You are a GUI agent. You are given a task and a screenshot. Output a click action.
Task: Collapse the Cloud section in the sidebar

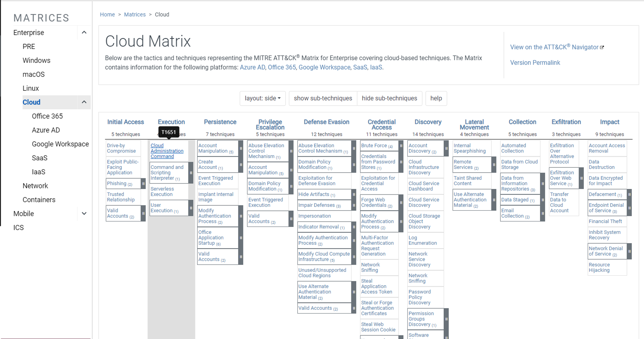[x=84, y=102]
